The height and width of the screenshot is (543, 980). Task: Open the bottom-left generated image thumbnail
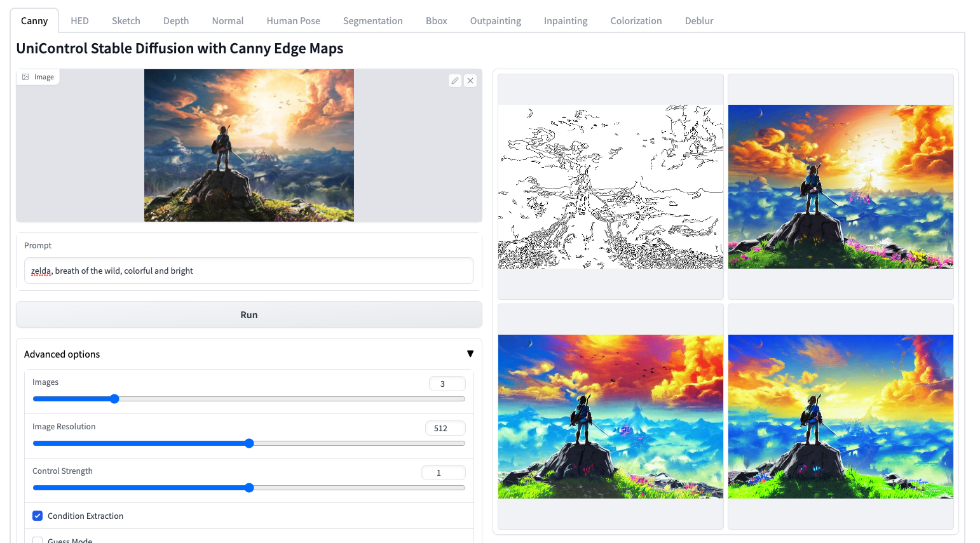(x=610, y=417)
